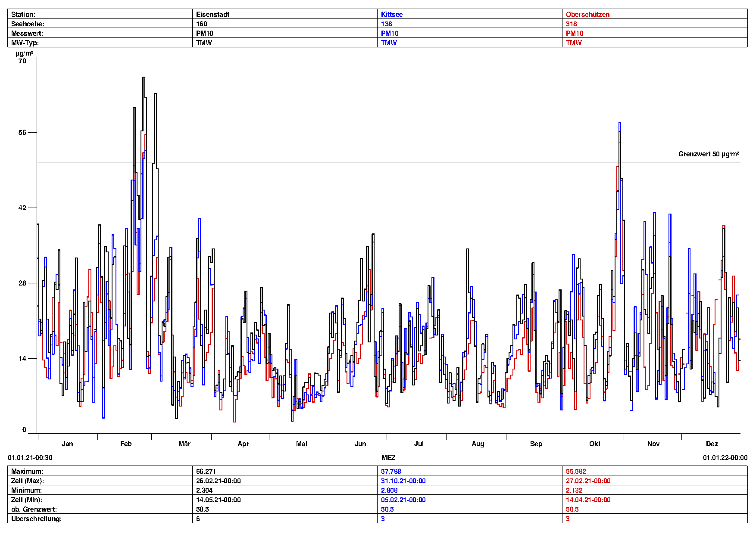Click the Eisenstadt minimum value 2.304
The width and height of the screenshot is (756, 534).
pyautogui.click(x=204, y=490)
